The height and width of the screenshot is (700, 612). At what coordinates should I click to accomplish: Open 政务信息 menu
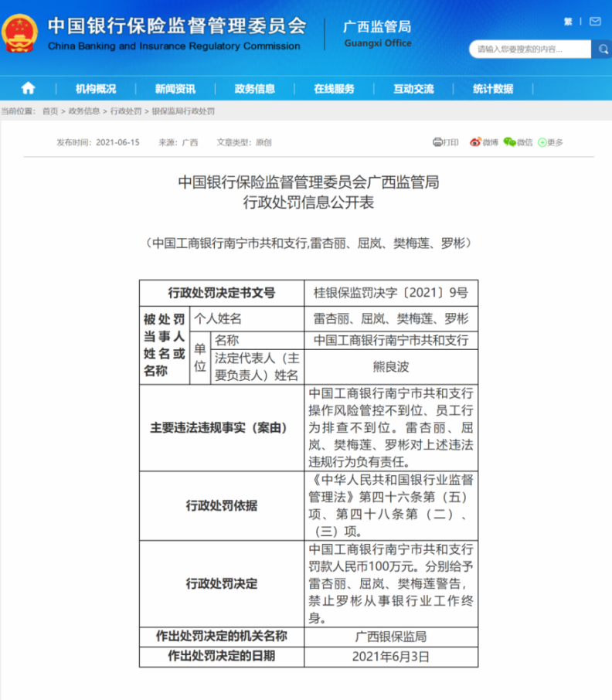pos(254,89)
